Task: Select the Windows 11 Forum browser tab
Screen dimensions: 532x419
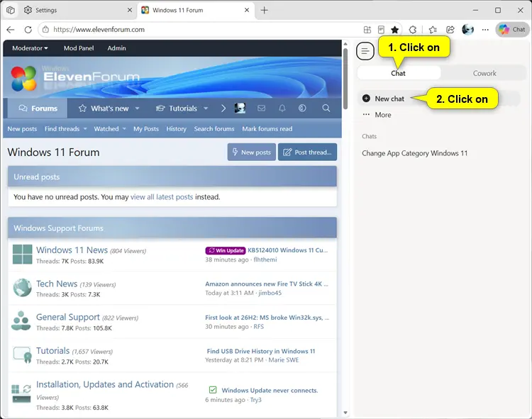Action: coord(196,10)
